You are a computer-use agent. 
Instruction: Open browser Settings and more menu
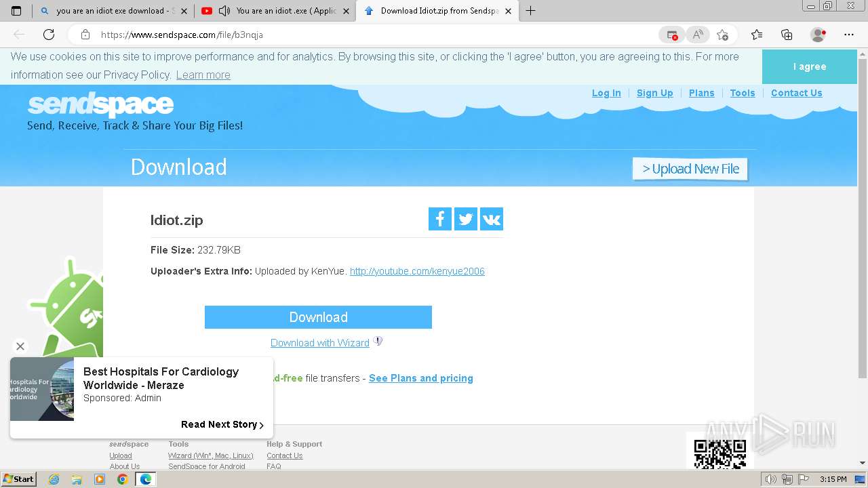click(849, 35)
